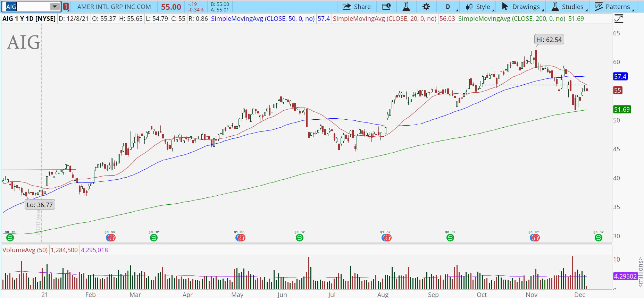The width and height of the screenshot is (644, 298).
Task: Click the dividend icon near December
Action: pos(599,238)
